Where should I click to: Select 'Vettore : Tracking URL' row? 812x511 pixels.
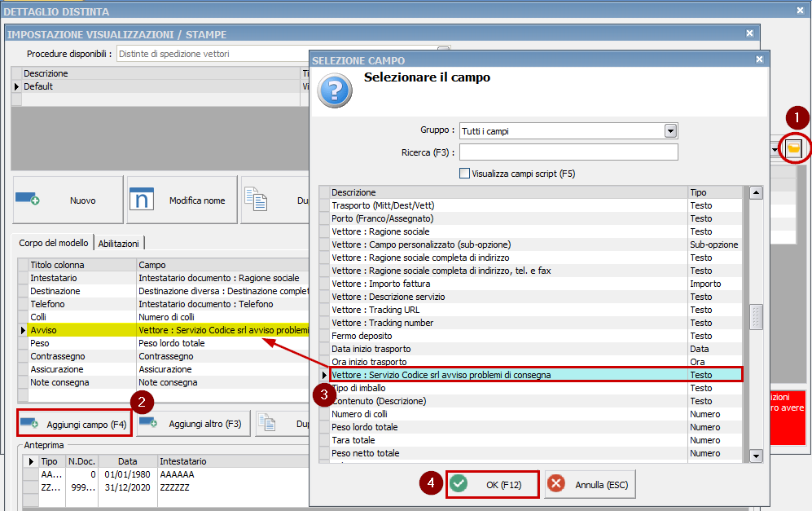(535, 310)
